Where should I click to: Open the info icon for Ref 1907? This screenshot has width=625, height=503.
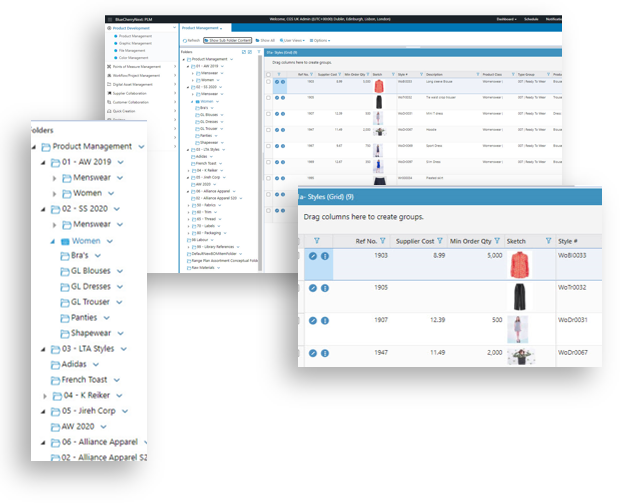(x=325, y=320)
